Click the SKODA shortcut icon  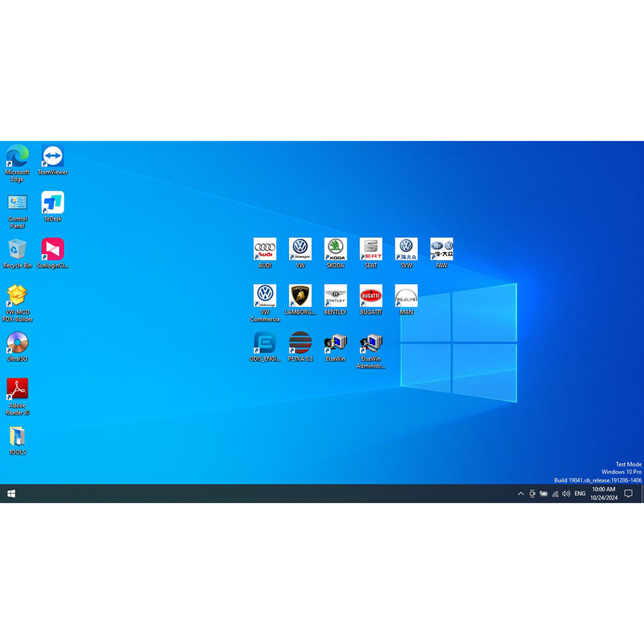point(336,253)
